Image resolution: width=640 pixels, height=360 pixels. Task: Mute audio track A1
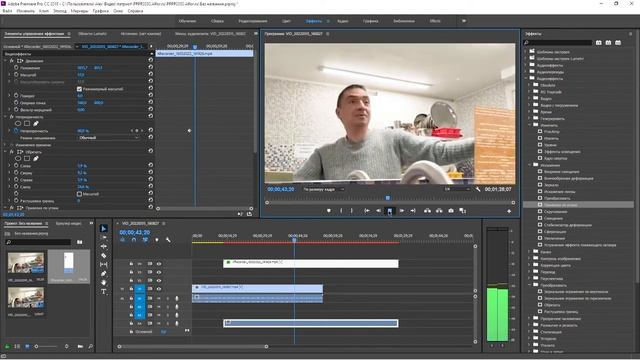pos(159,298)
